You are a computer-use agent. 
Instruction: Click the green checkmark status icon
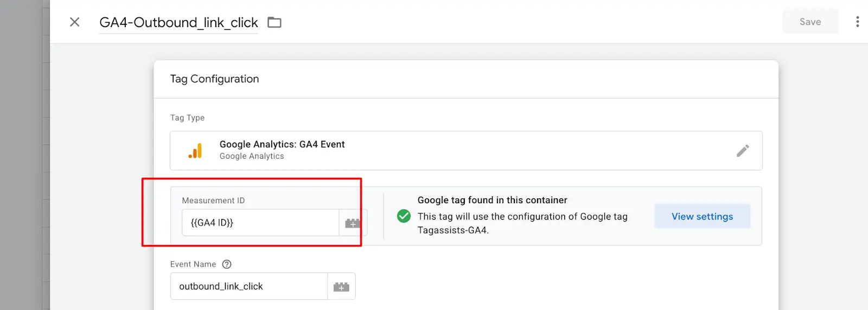[404, 216]
